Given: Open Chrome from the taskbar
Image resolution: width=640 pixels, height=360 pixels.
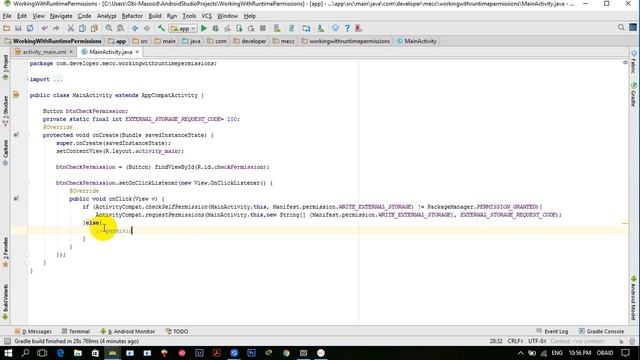Looking at the screenshot, I should (286, 353).
